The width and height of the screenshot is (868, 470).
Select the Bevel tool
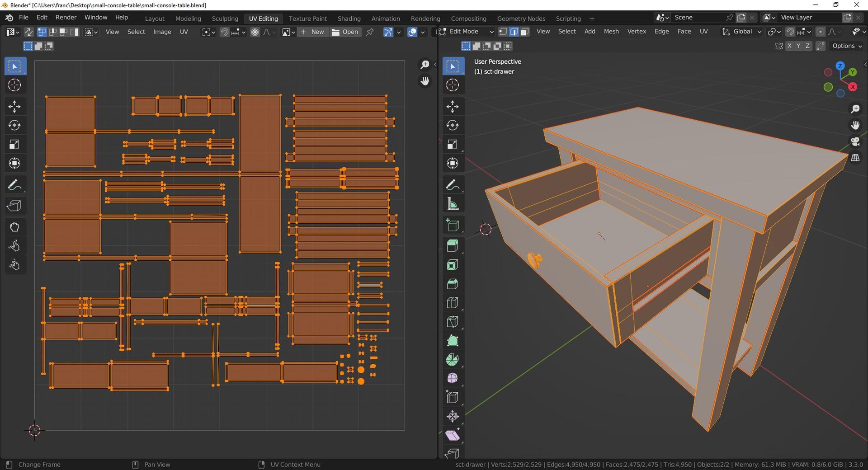pos(453,284)
